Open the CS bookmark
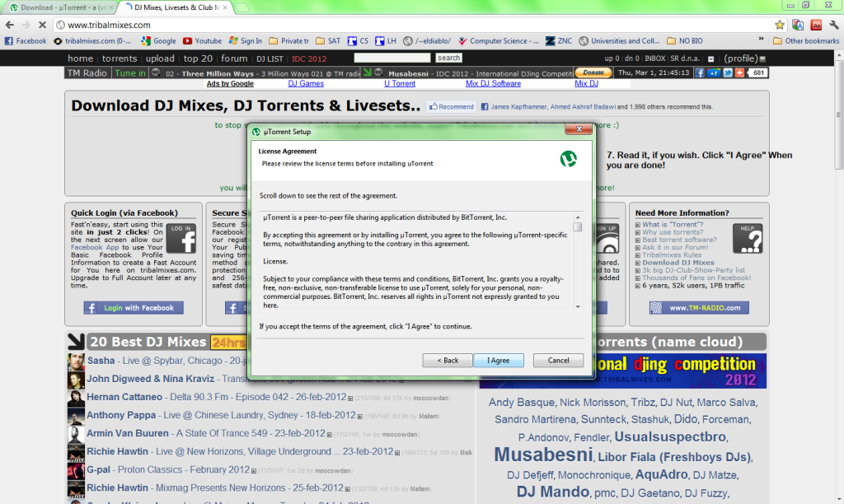Screen dimensions: 844x504 [x=358, y=41]
